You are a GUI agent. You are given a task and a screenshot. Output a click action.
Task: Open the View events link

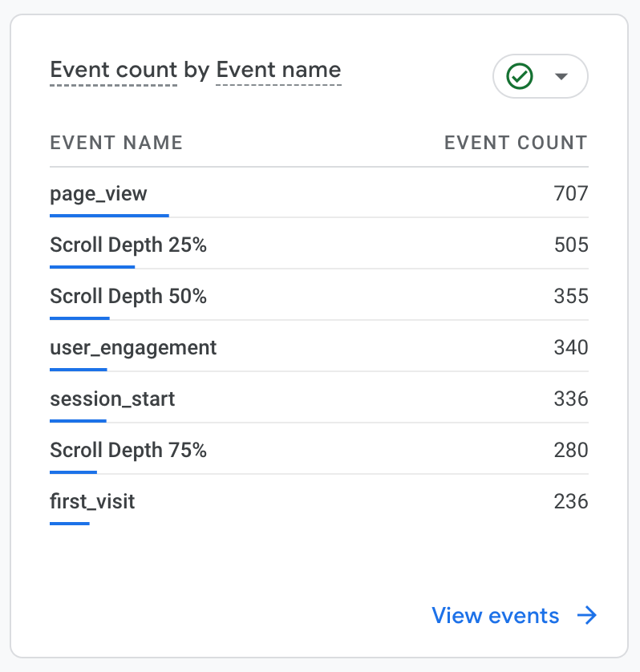coord(496,616)
